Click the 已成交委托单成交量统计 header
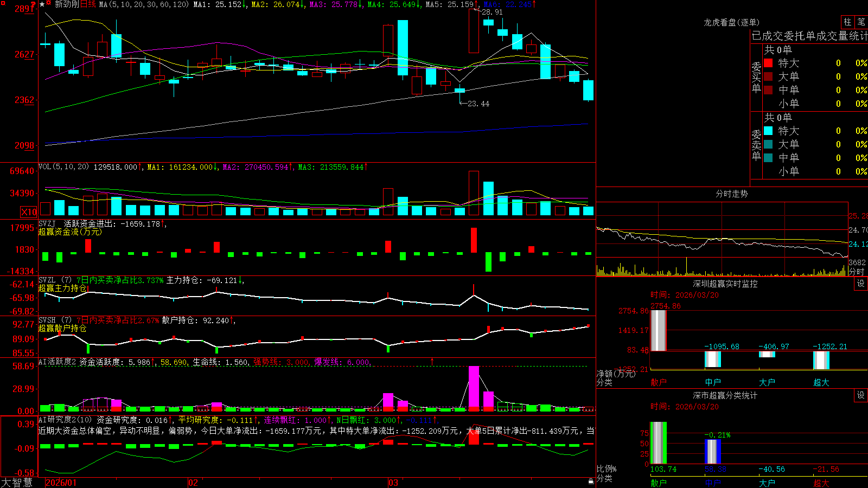This screenshot has width=868, height=488. 809,36
